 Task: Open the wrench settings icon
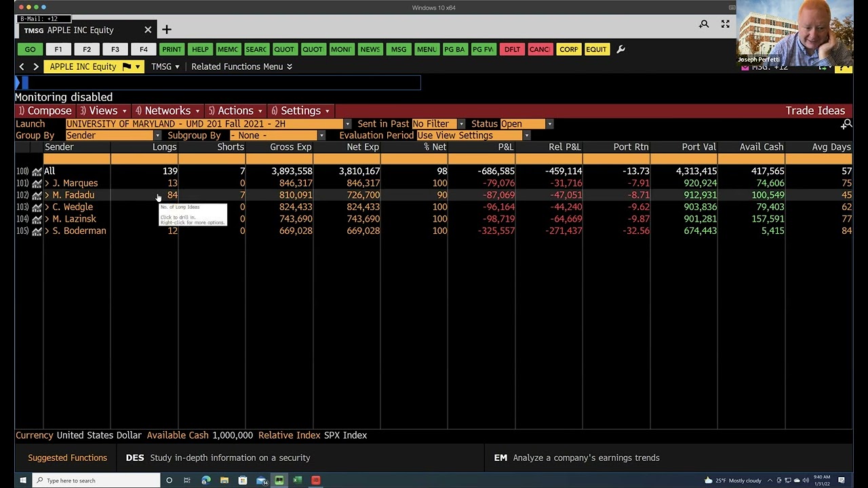coord(620,49)
